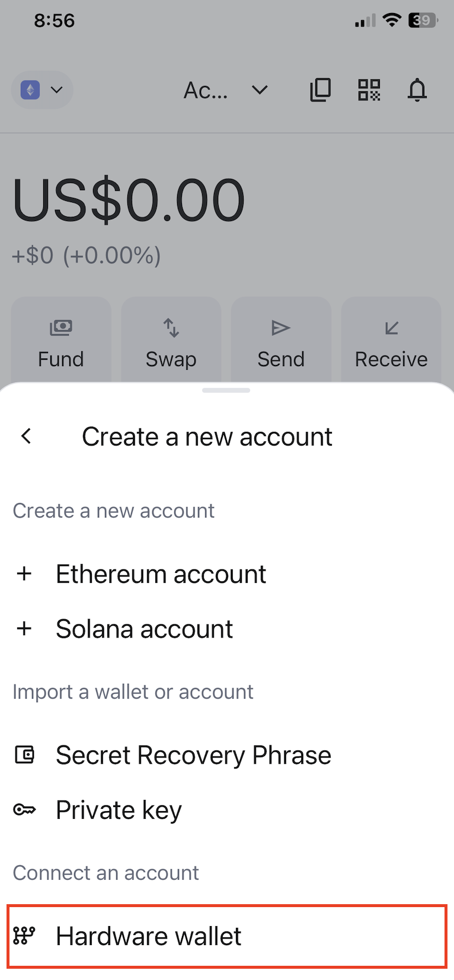Image resolution: width=454 pixels, height=980 pixels.
Task: Open the account name dropdown arrow
Action: (x=260, y=90)
